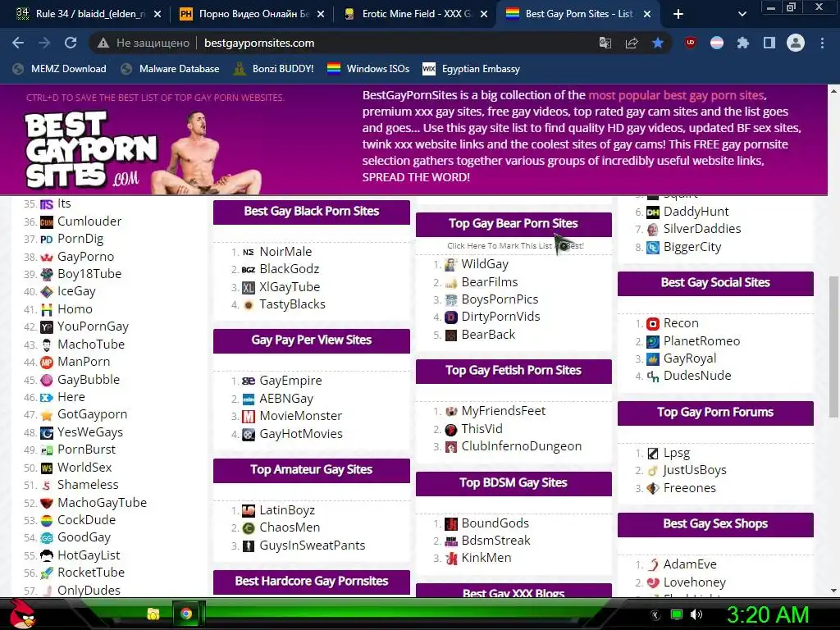The height and width of the screenshot is (630, 840).
Task: Open the not-secure warning icon in address bar
Action: [x=103, y=43]
